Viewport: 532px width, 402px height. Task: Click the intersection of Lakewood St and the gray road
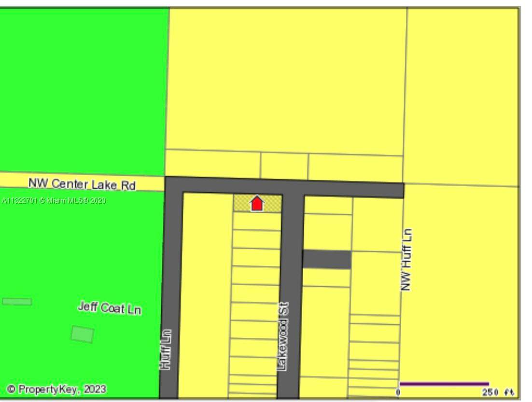click(x=293, y=188)
